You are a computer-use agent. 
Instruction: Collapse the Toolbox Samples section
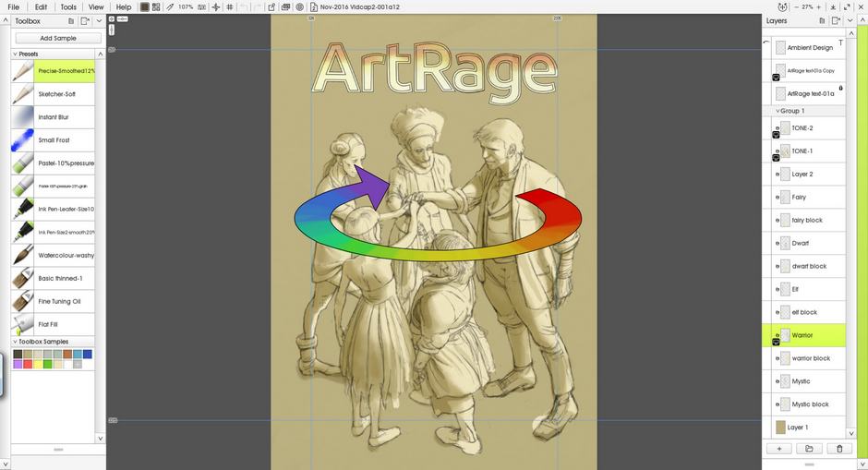pyautogui.click(x=15, y=342)
